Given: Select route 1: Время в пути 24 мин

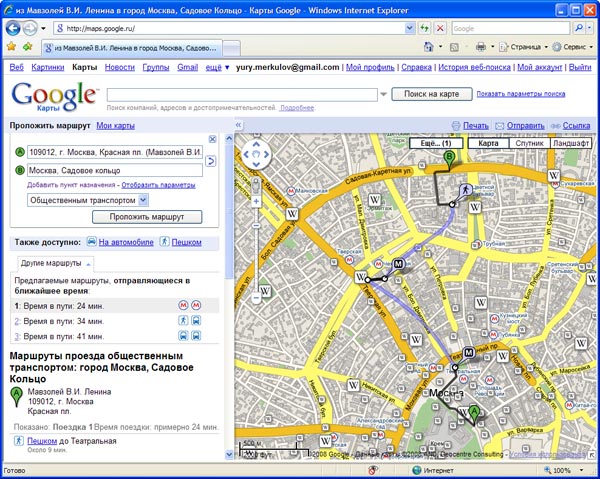Looking at the screenshot, I should click(x=115, y=306).
